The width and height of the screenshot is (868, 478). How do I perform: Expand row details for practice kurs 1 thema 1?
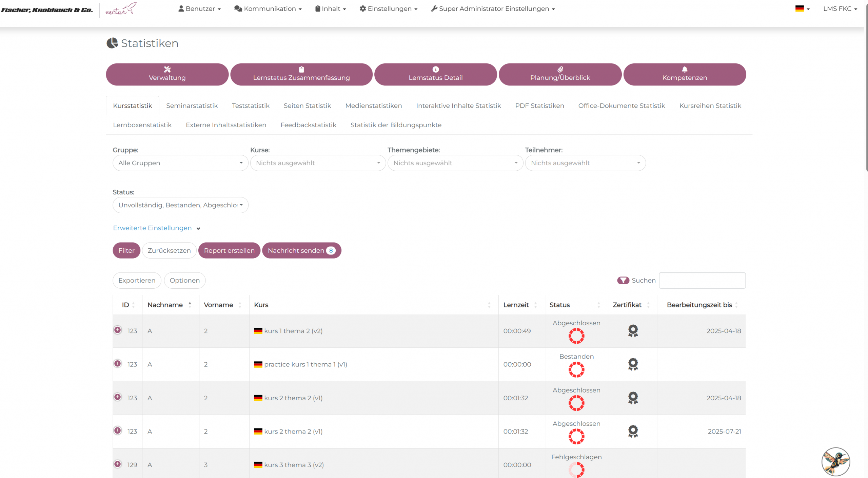coord(118,363)
